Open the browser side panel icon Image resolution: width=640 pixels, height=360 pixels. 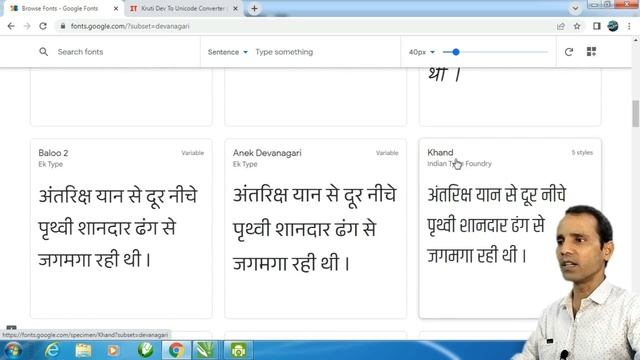tap(597, 26)
